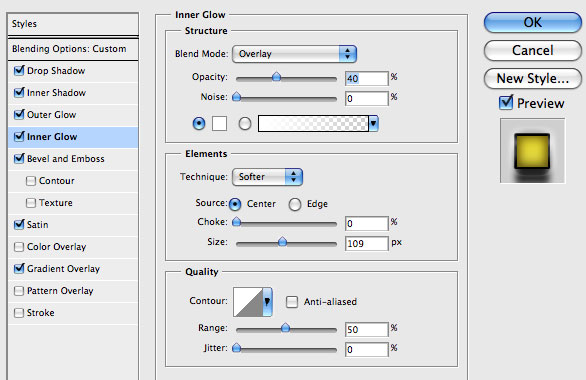Enable the Pattern Overlay checkbox
The image size is (586, 380).
tap(18, 291)
